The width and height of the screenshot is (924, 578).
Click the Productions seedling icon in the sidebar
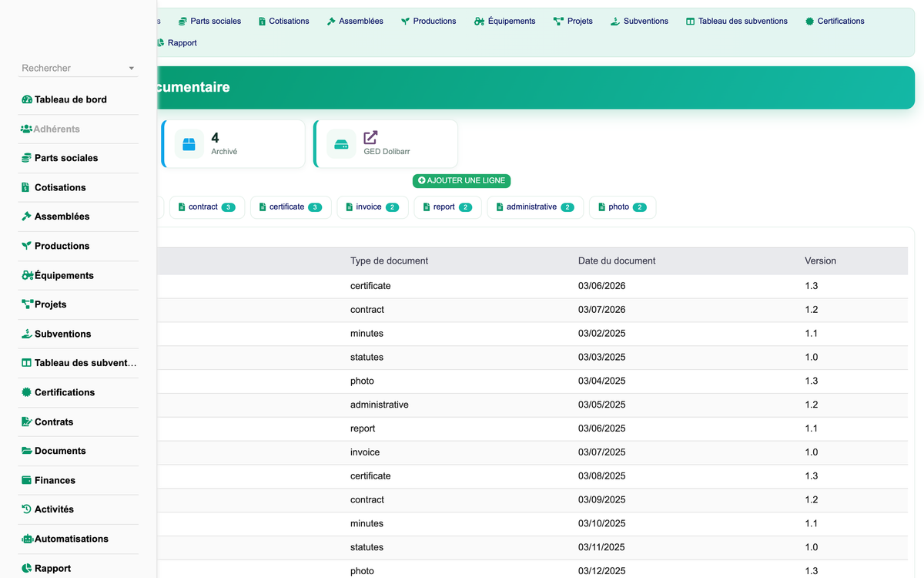click(26, 246)
